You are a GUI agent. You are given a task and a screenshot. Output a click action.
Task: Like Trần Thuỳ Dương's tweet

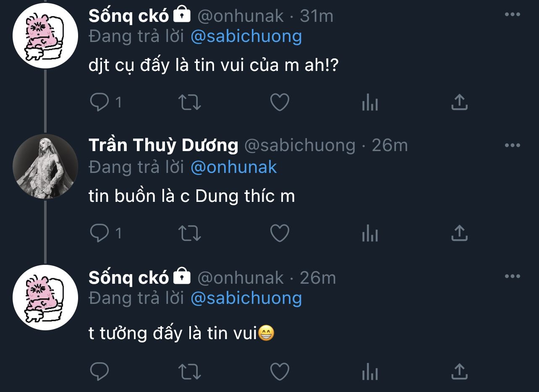pyautogui.click(x=280, y=233)
